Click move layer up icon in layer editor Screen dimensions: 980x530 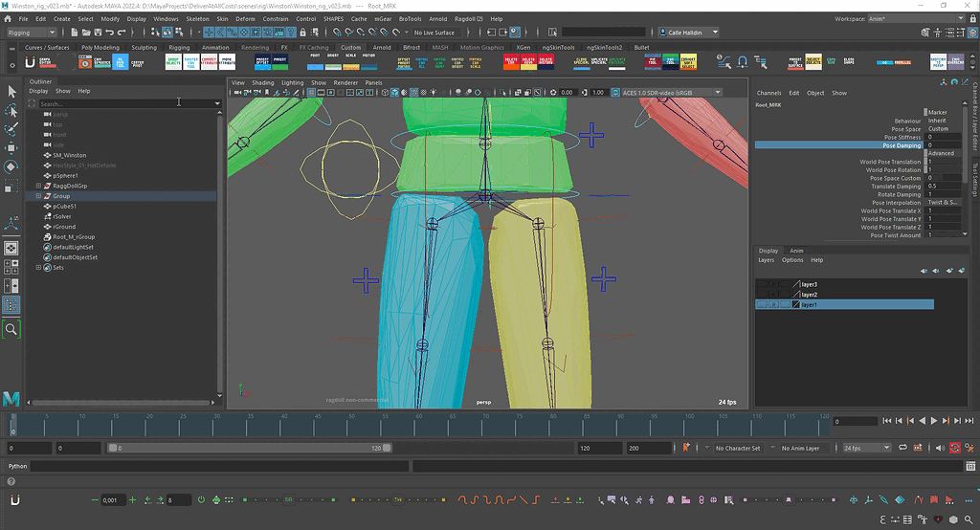(924, 271)
